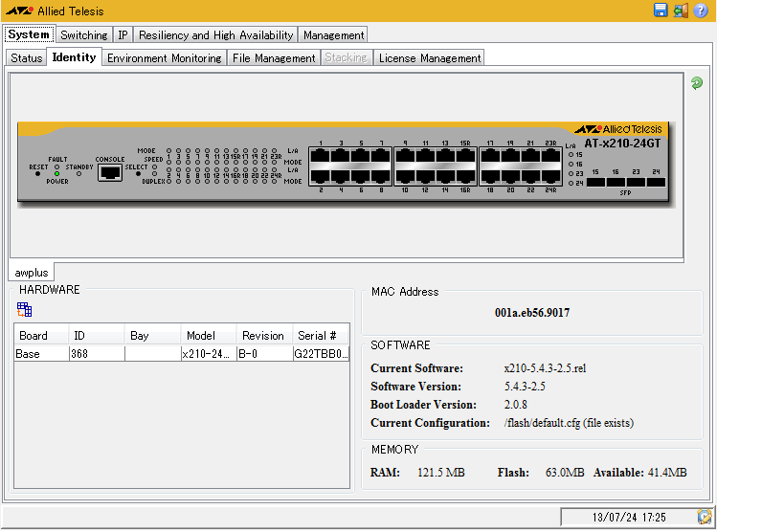The image size is (784, 532).
Task: Open the help question mark icon
Action: 701,11
